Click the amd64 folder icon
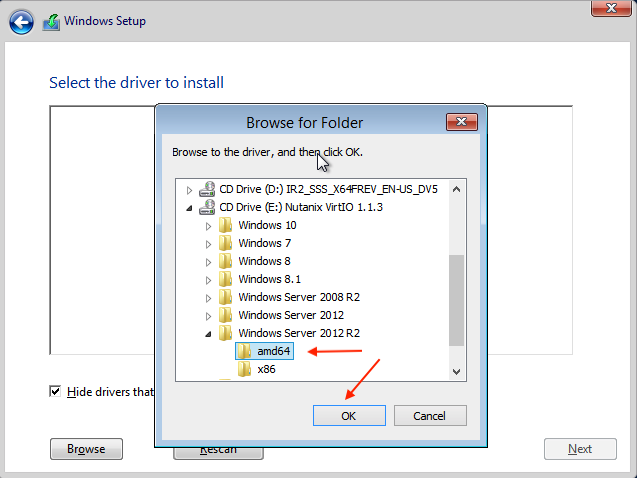Image resolution: width=637 pixels, height=478 pixels. click(x=245, y=351)
